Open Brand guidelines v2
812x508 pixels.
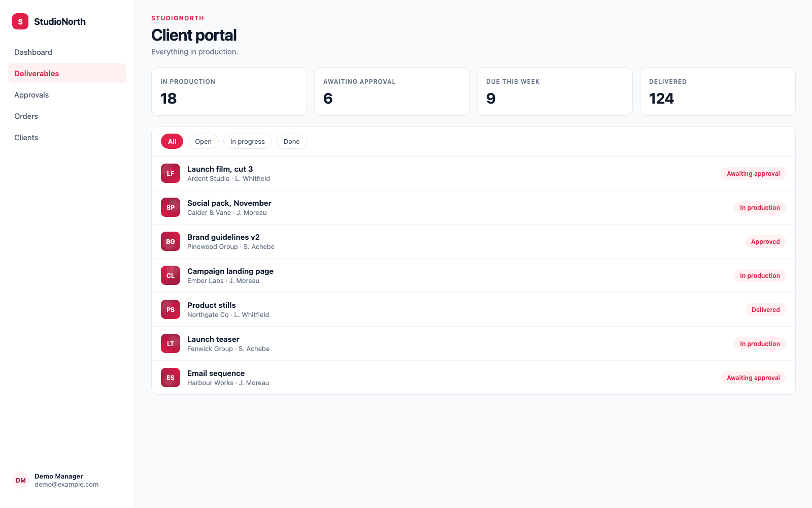(473, 241)
